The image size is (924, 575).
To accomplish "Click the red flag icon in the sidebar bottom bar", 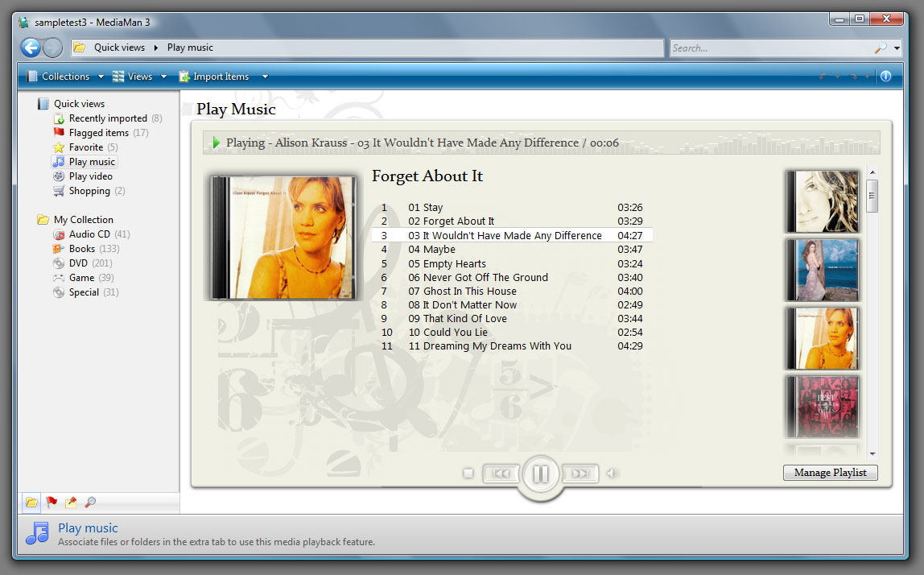I will (x=52, y=503).
